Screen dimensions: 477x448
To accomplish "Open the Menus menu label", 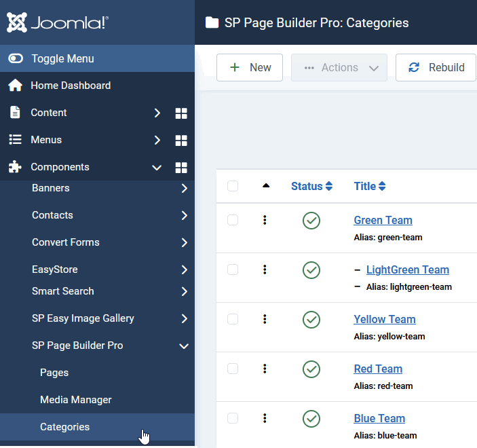I will click(46, 140).
